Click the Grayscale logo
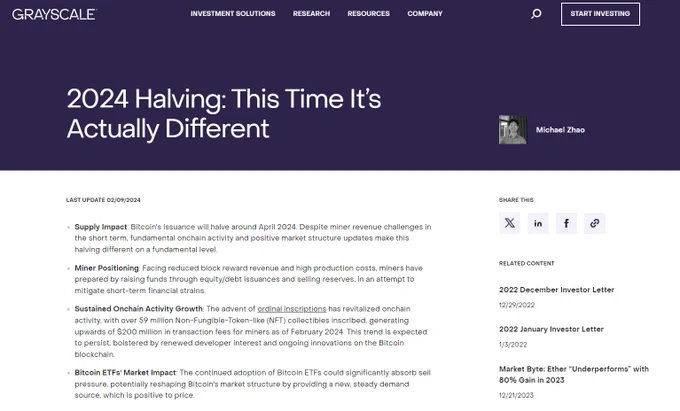This screenshot has height=411, width=680. (54, 14)
